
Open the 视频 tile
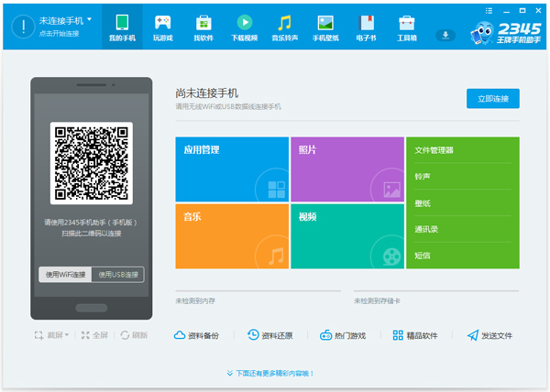click(347, 236)
